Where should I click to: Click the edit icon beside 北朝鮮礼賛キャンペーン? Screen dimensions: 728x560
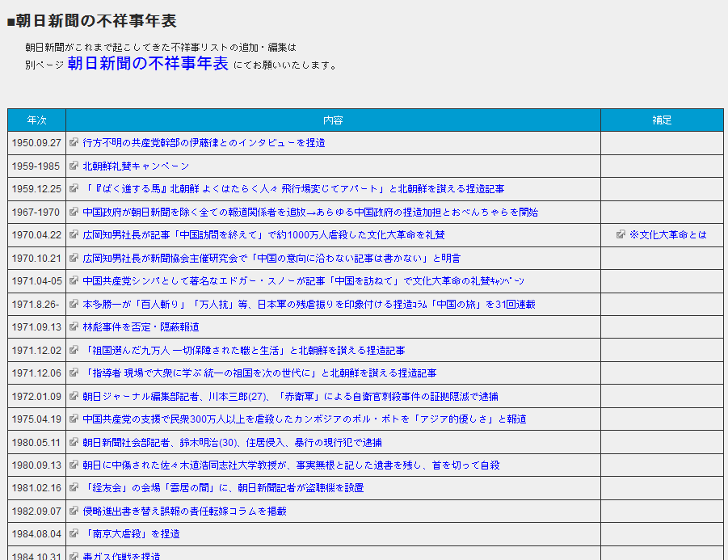point(74,166)
